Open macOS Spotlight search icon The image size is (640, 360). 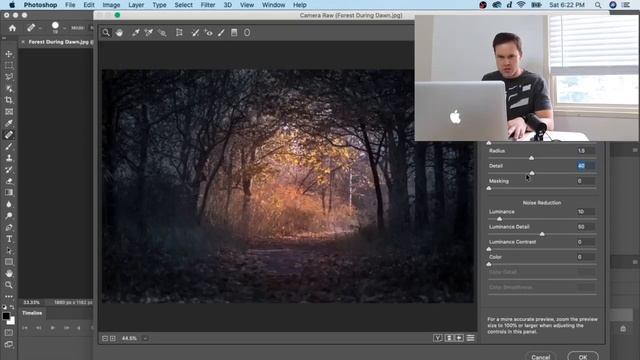(x=598, y=5)
